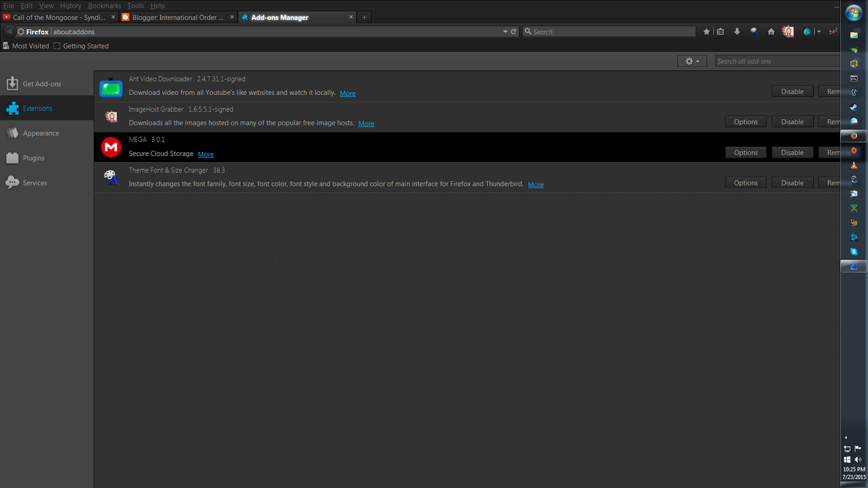Image resolution: width=868 pixels, height=488 pixels.
Task: Open the View menu
Action: coord(46,5)
